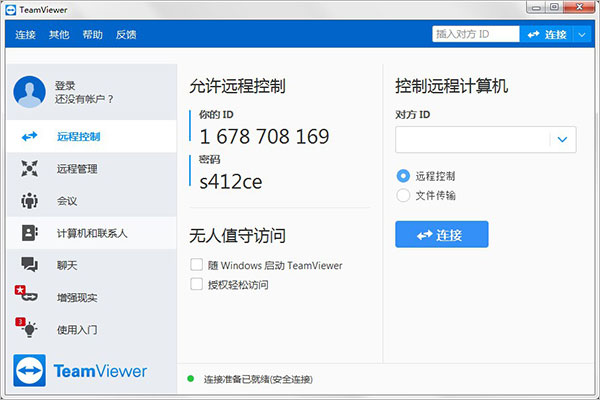Click the 连接准备已就绪(安全连接) status text
The height and width of the screenshot is (400, 600).
pyautogui.click(x=258, y=379)
